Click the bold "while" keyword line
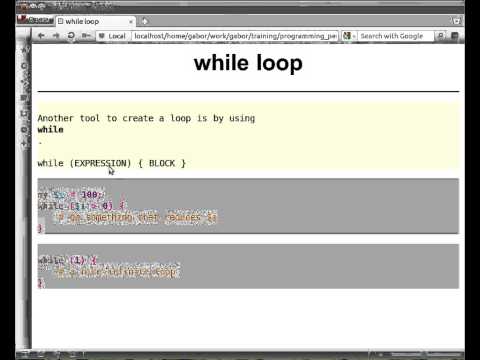This screenshot has height=360, width=480. [51, 130]
